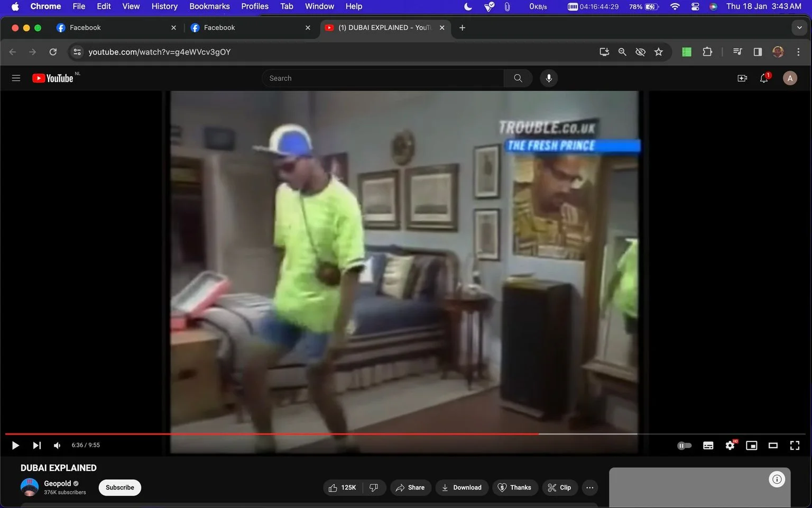Screen dimensions: 812x508
Task: Skip to the next video
Action: coord(36,446)
